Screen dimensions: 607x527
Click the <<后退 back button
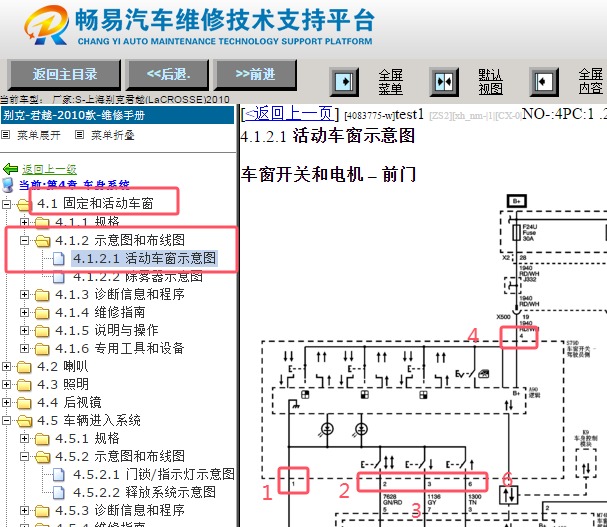click(x=168, y=74)
